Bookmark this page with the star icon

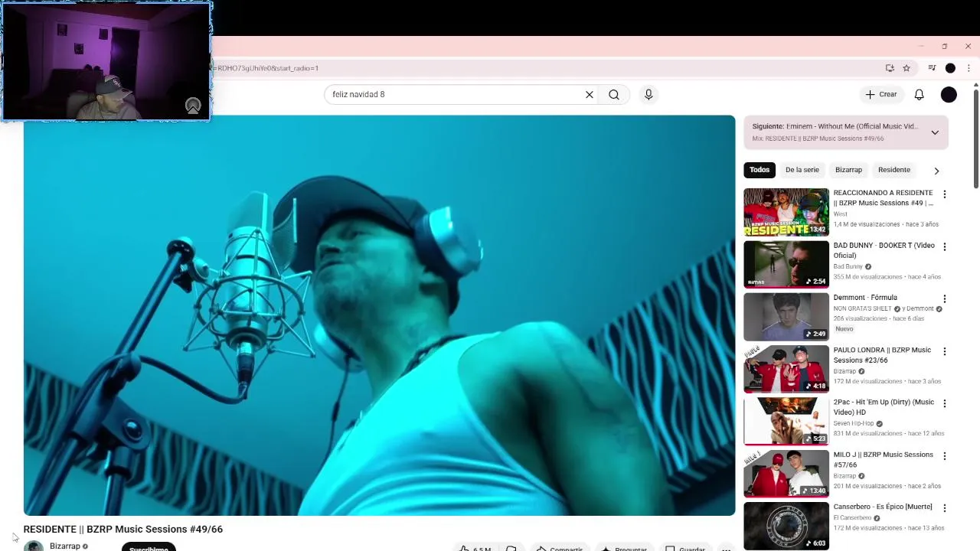[x=906, y=68]
